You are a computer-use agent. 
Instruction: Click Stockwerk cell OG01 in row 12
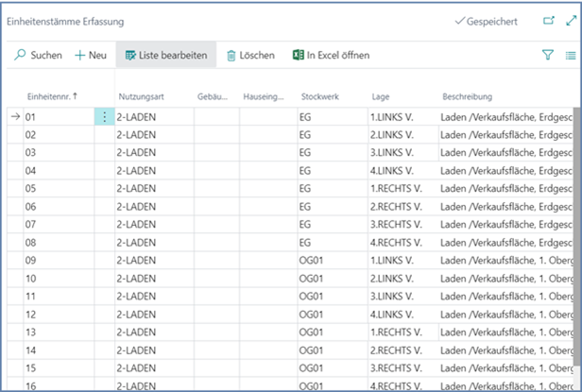(312, 314)
